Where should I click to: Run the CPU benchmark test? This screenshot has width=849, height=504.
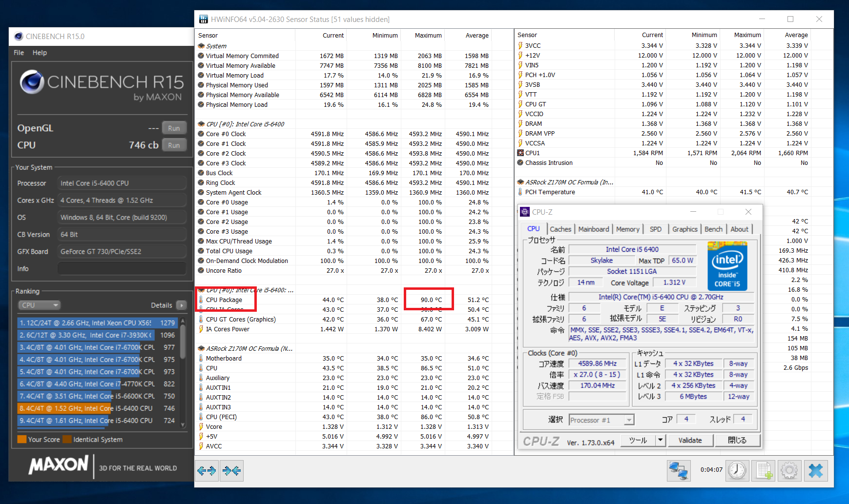(x=174, y=145)
